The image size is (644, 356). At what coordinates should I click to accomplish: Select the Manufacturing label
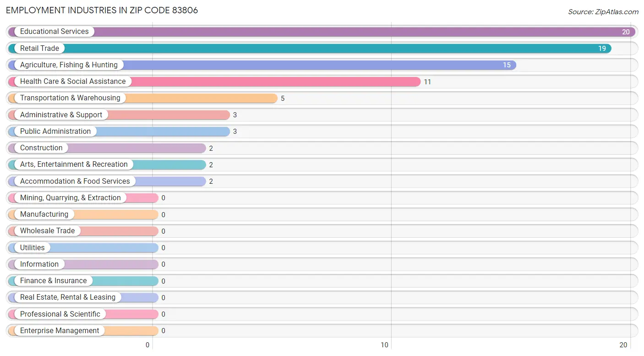pyautogui.click(x=44, y=214)
